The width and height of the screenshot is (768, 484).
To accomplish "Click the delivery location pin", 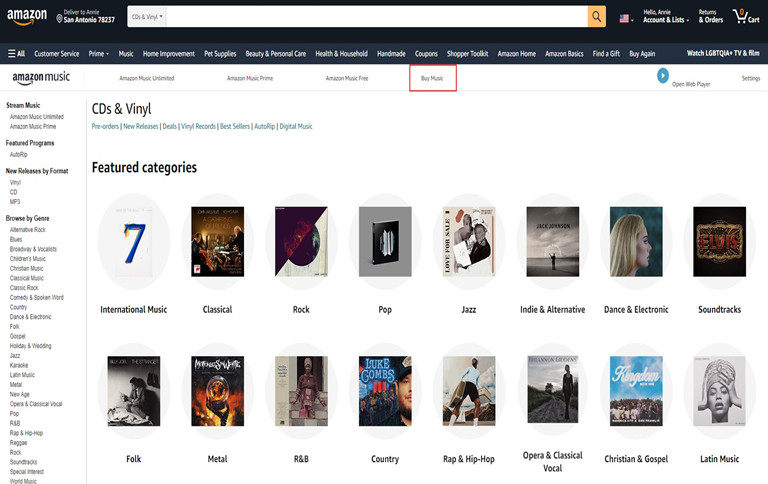I will coord(59,19).
